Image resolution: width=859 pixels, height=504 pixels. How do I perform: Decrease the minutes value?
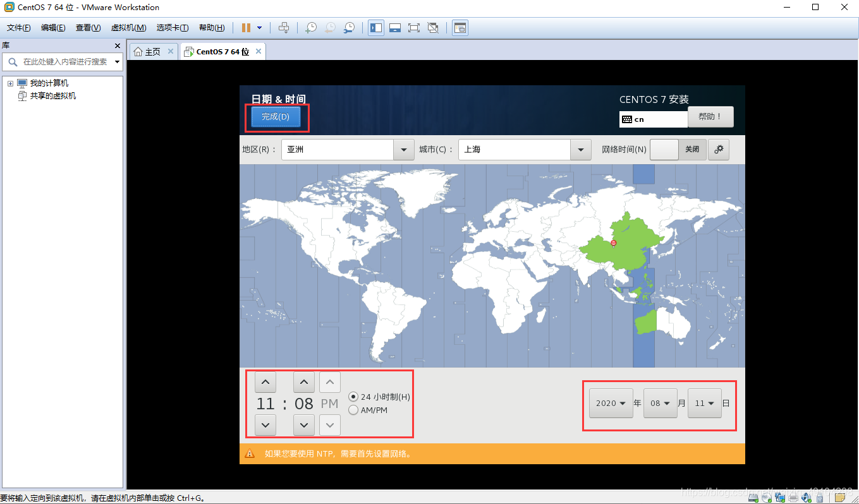coord(304,425)
